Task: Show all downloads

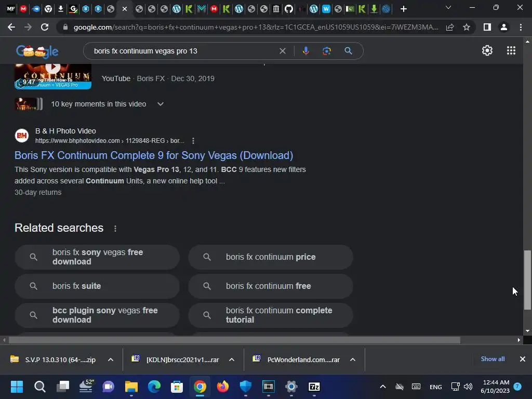Action: pyautogui.click(x=493, y=359)
